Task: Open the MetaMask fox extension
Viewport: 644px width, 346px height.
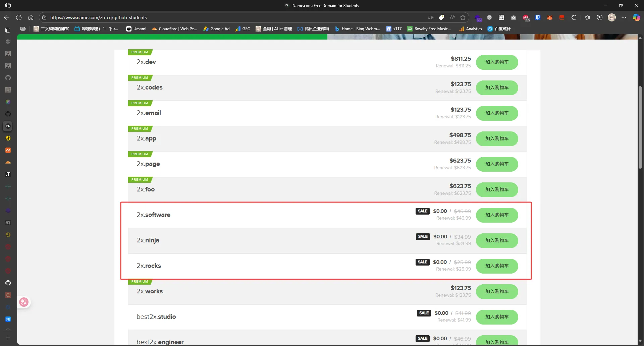Action: click(550, 17)
